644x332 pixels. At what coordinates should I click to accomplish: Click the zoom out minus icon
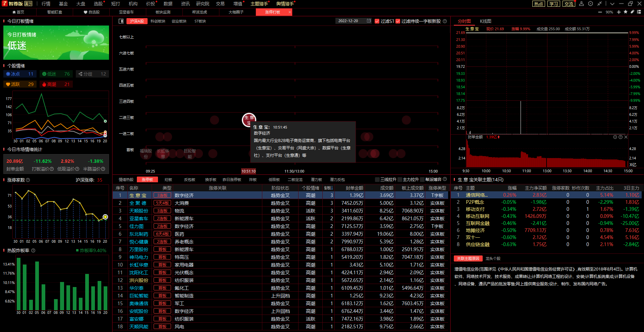point(600,12)
